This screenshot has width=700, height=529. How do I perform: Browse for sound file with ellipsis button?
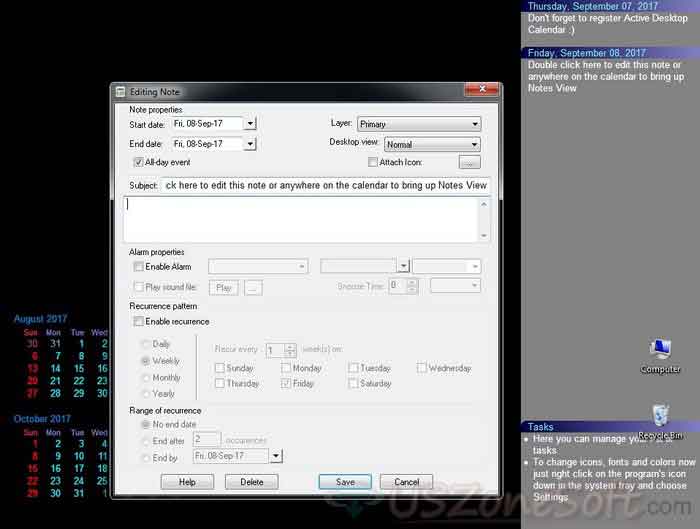[253, 287]
